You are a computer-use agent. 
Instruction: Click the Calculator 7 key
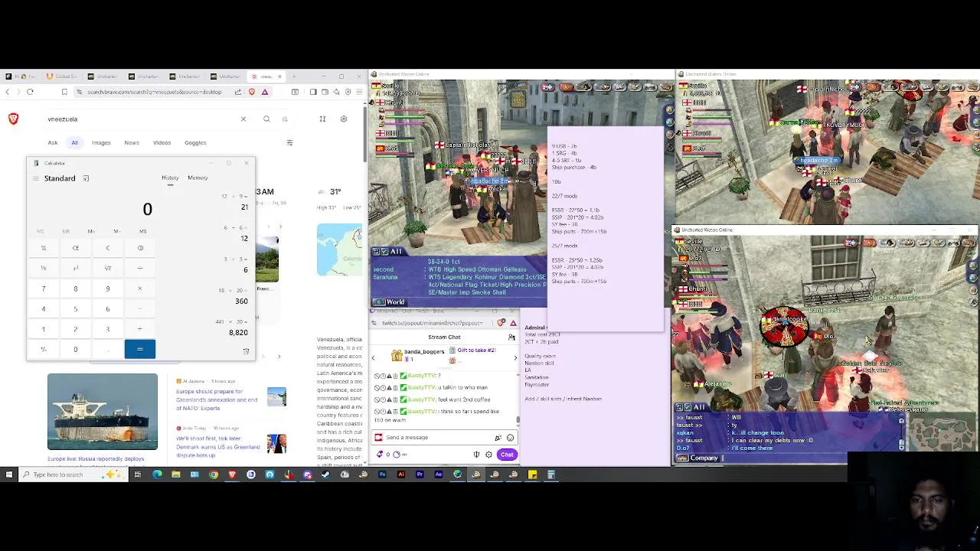pyautogui.click(x=44, y=289)
